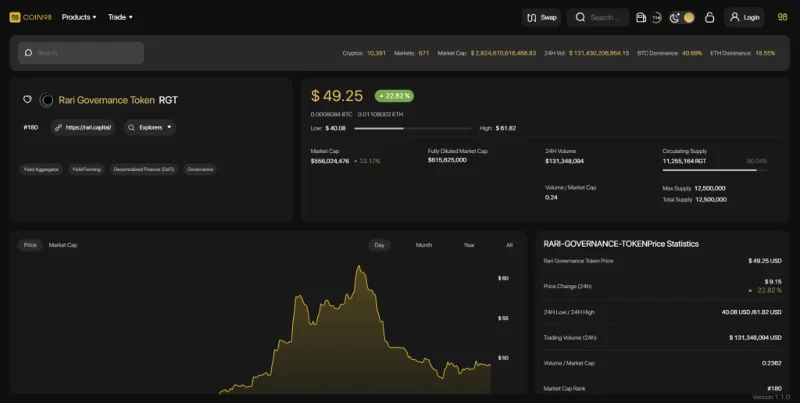800x403 pixels.
Task: Click the Markets: 671 stat
Action: pyautogui.click(x=411, y=53)
